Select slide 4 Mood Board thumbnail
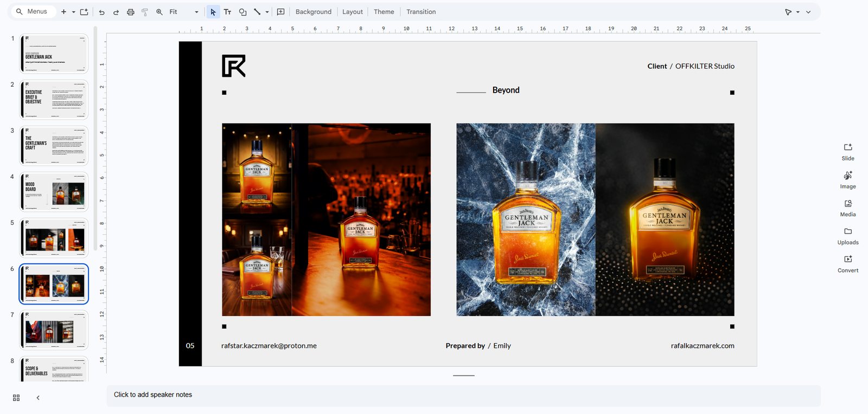This screenshot has width=868, height=414. click(54, 192)
